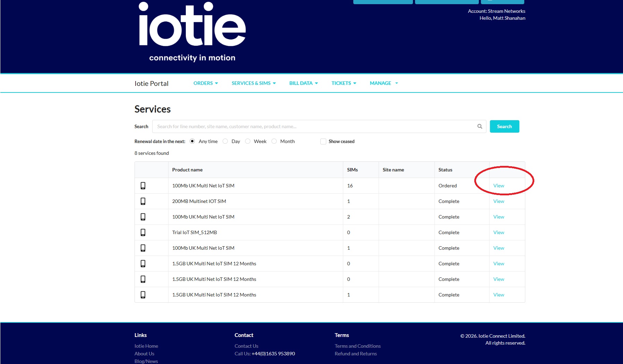Click inside the services search field
The height and width of the screenshot is (364, 623).
tap(312, 126)
